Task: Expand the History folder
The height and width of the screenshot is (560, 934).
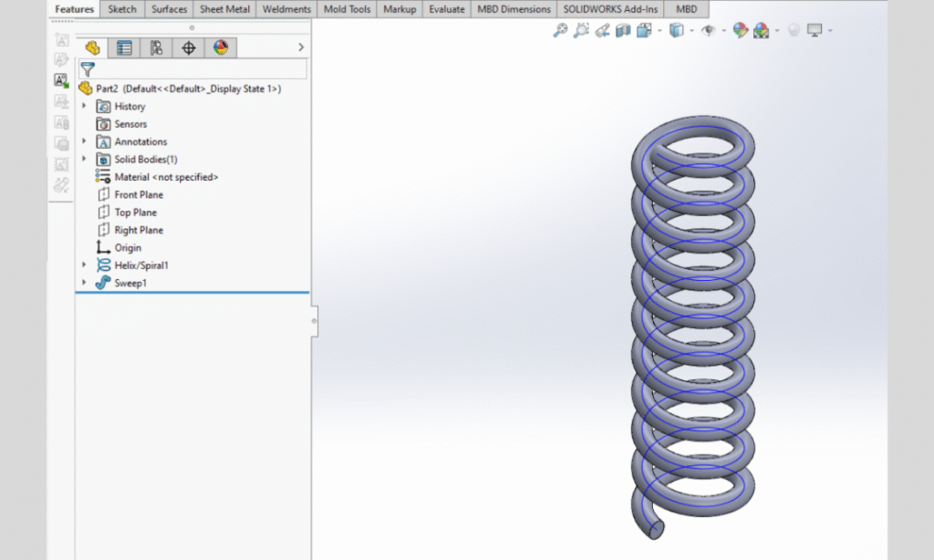Action: tap(83, 106)
